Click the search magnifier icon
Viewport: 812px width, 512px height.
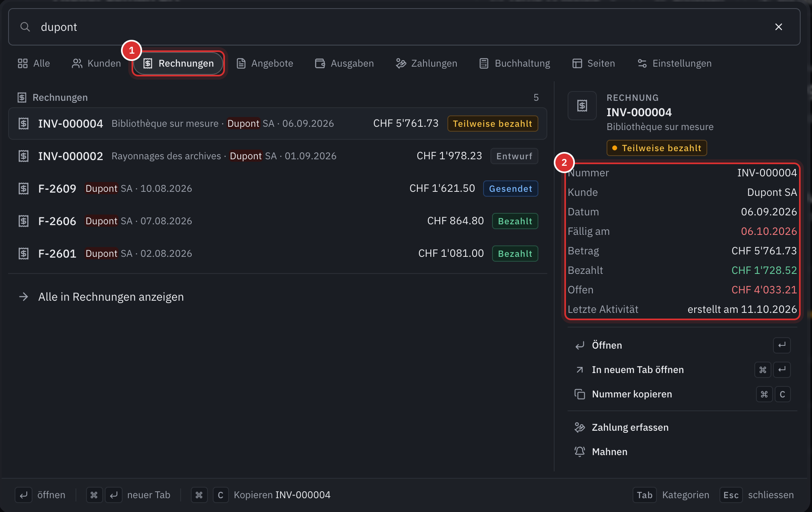point(25,27)
